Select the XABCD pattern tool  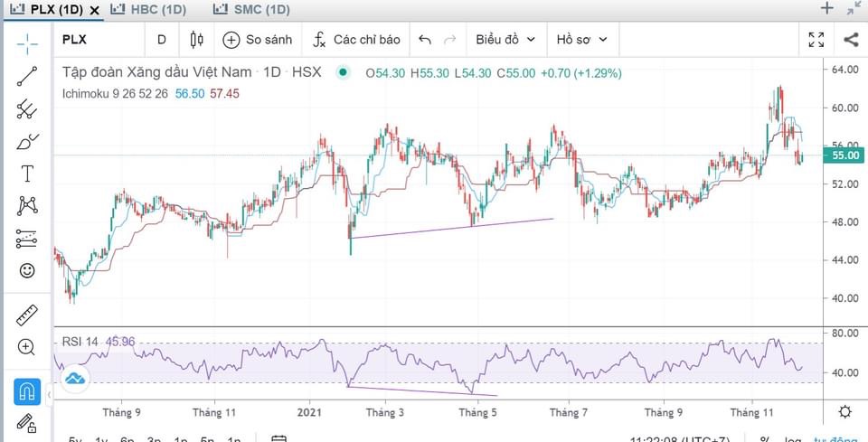[x=26, y=206]
